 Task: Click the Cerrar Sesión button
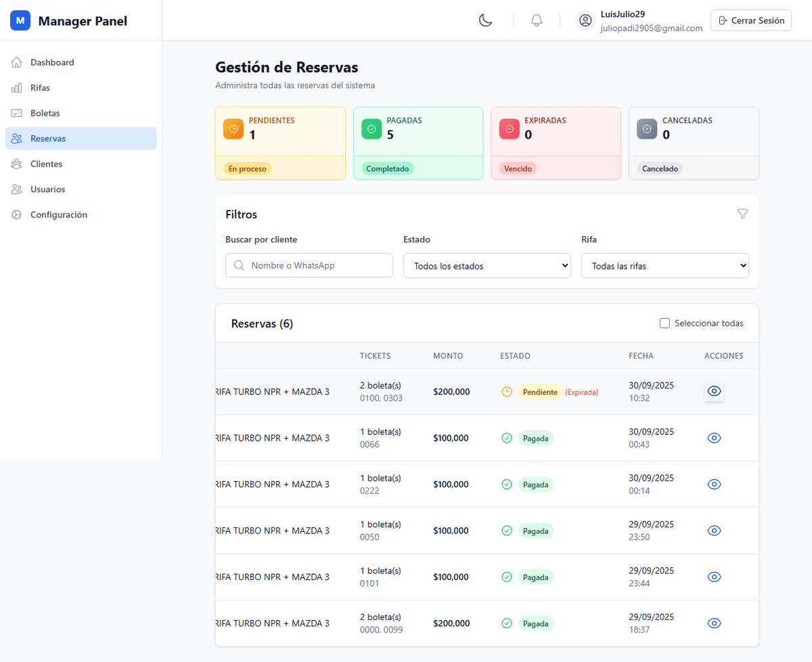750,20
